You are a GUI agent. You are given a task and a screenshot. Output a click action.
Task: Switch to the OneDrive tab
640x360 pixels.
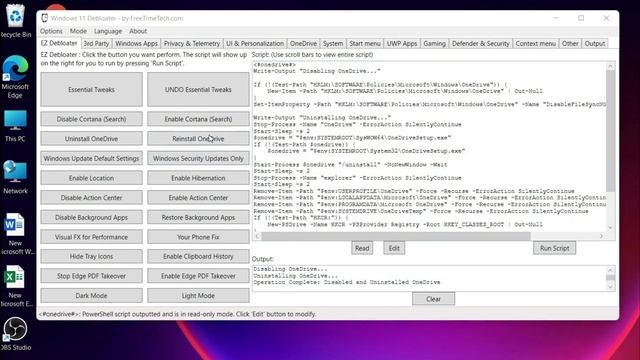click(x=303, y=44)
